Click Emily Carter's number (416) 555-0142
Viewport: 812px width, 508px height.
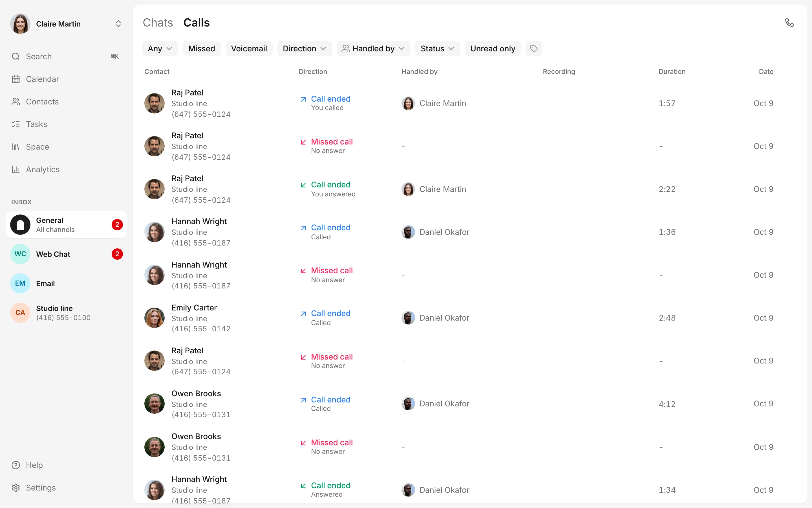(x=201, y=329)
